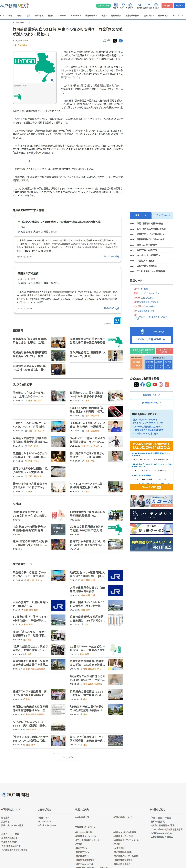Viewport: 186px width, 868px height.
Task: Click the バックナンバーお申込み red button
Action: tap(164, 351)
